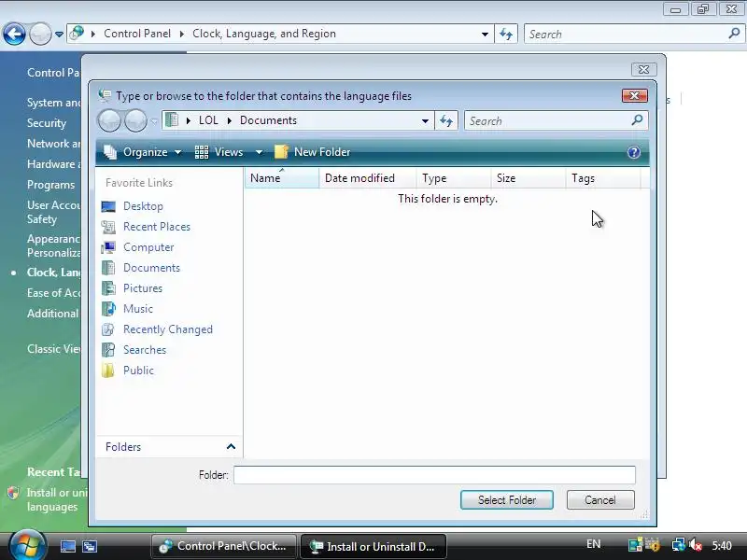The height and width of the screenshot is (560, 747).
Task: Click the Searches icon in Favorite Links
Action: (x=108, y=349)
